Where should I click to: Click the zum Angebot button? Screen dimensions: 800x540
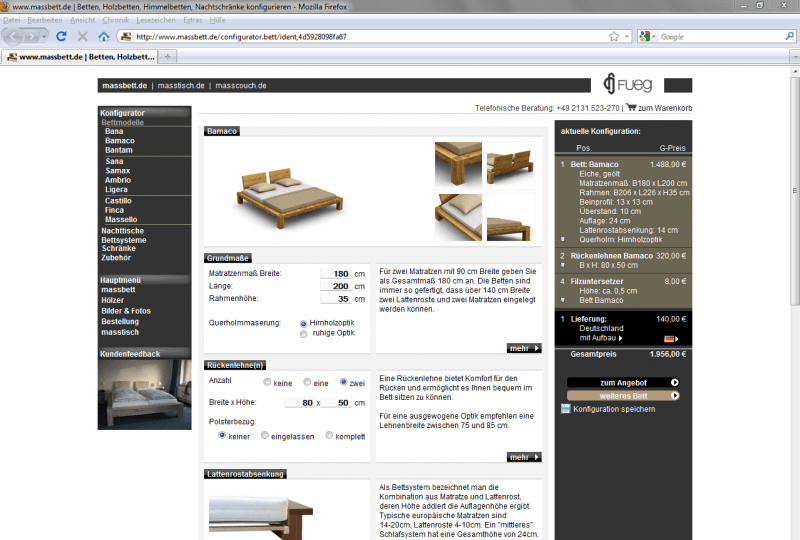click(623, 382)
